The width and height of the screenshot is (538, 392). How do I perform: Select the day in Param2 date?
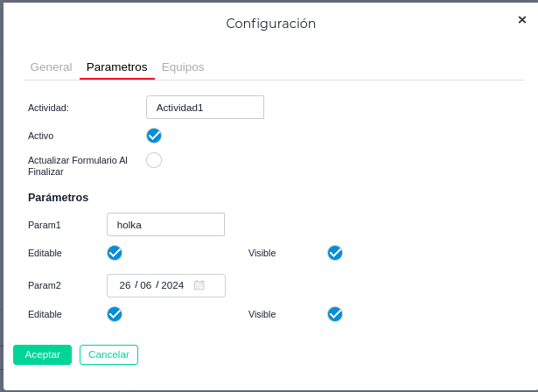125,285
